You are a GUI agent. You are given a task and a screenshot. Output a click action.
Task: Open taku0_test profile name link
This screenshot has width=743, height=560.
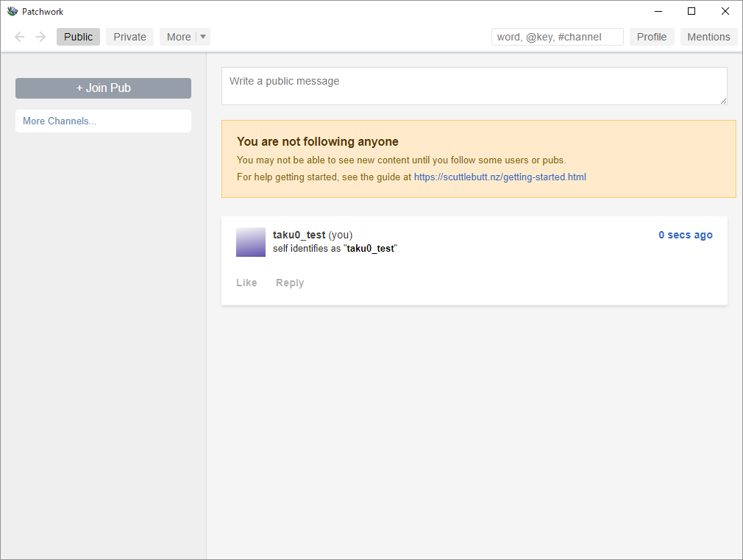299,235
